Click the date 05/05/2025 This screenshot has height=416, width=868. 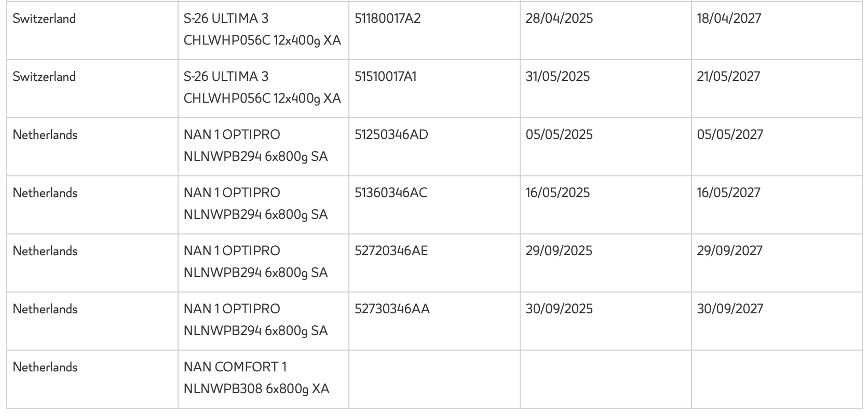559,135
